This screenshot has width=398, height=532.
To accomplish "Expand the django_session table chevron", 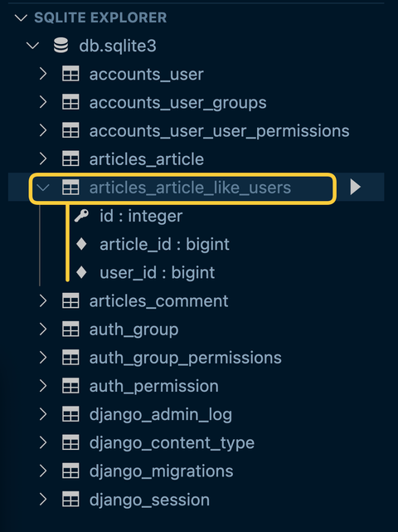I will (43, 499).
